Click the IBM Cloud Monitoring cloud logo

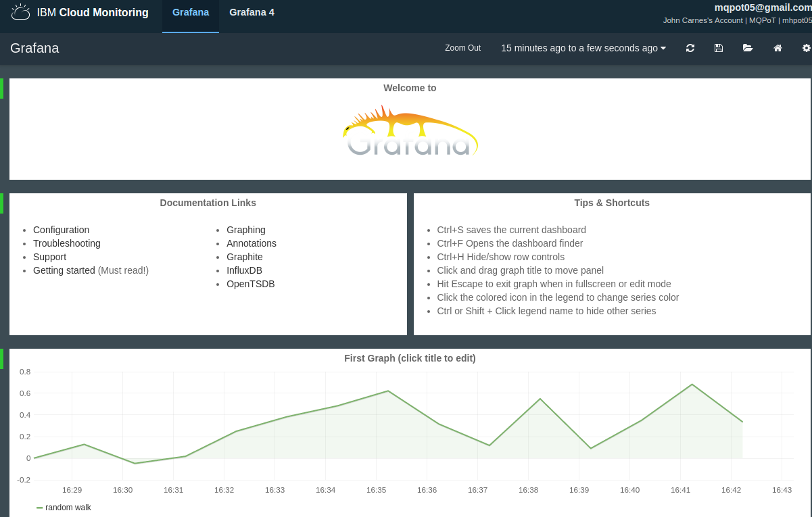(20, 11)
